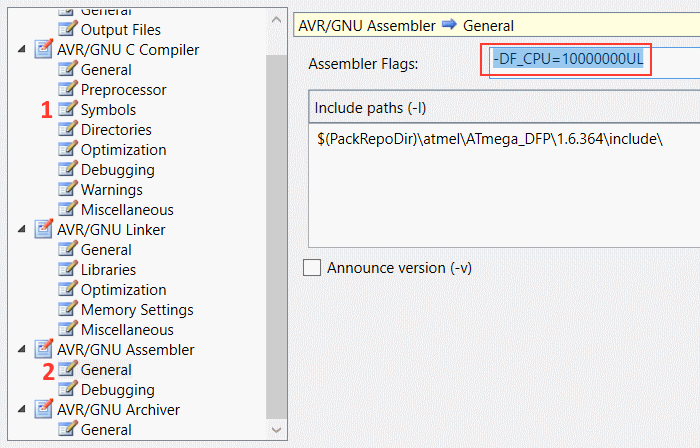This screenshot has height=448, width=700.
Task: Enable the Announce version (-v) checkbox
Action: click(x=312, y=268)
